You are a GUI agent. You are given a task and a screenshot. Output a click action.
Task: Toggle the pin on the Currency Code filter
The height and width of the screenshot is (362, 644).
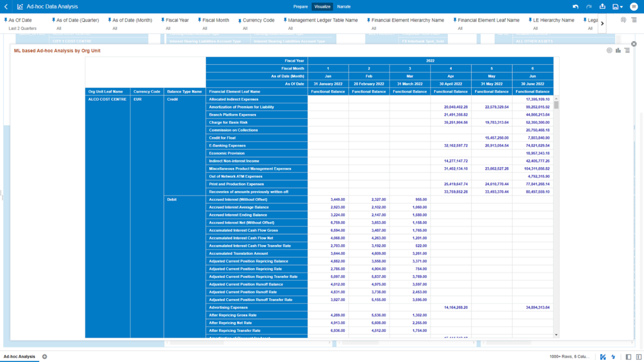(x=239, y=20)
